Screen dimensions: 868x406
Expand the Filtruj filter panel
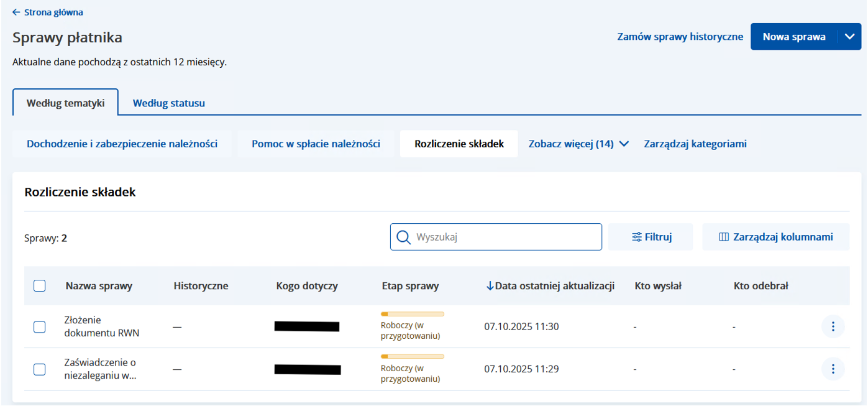click(x=651, y=237)
